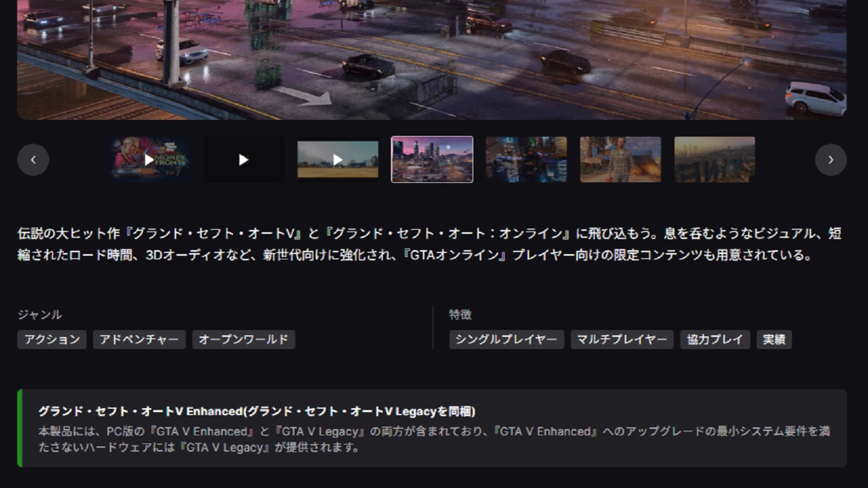Open the neon night street screenshot thumbnail
The width and height of the screenshot is (868, 488).
(x=527, y=160)
